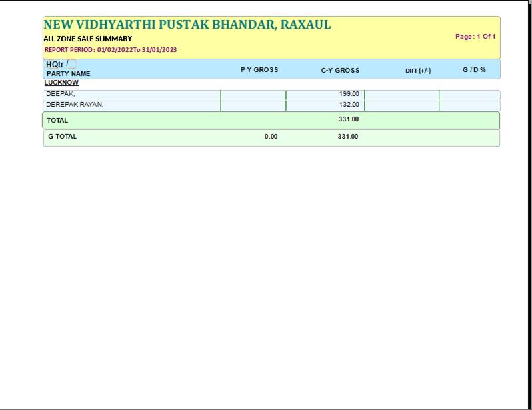Click the G TOTAL row label
532x410 pixels.
click(62, 137)
